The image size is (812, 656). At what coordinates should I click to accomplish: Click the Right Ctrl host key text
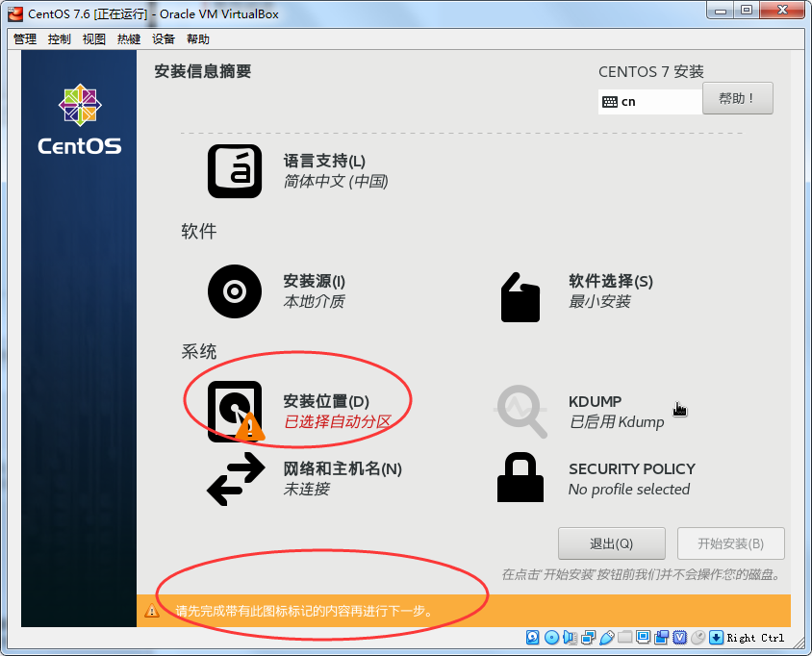click(x=755, y=638)
